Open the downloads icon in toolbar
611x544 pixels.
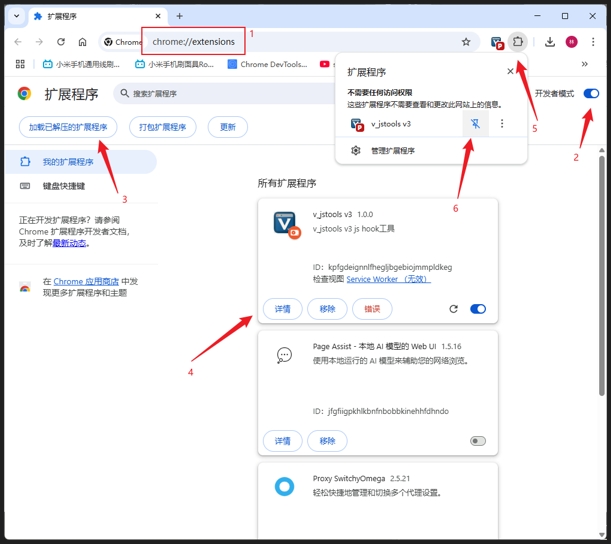550,42
